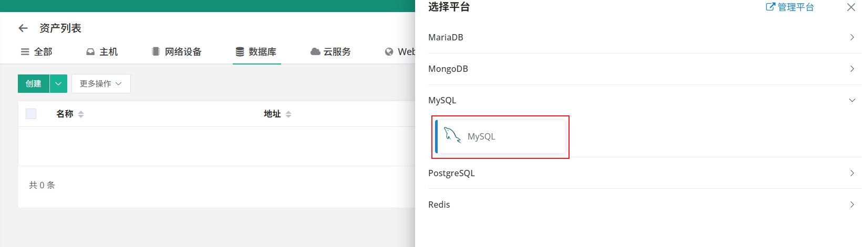
Task: Click the 地址 column sort icon
Action: click(x=288, y=114)
